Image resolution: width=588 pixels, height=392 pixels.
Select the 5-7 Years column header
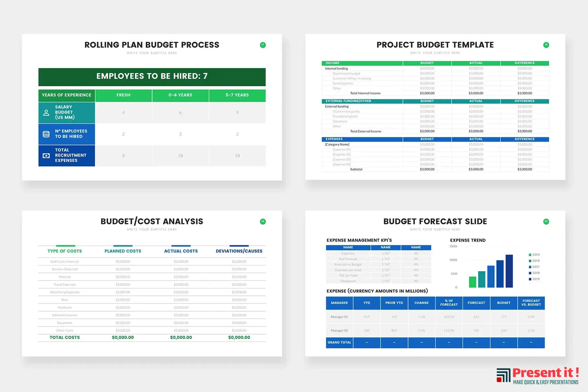[237, 95]
